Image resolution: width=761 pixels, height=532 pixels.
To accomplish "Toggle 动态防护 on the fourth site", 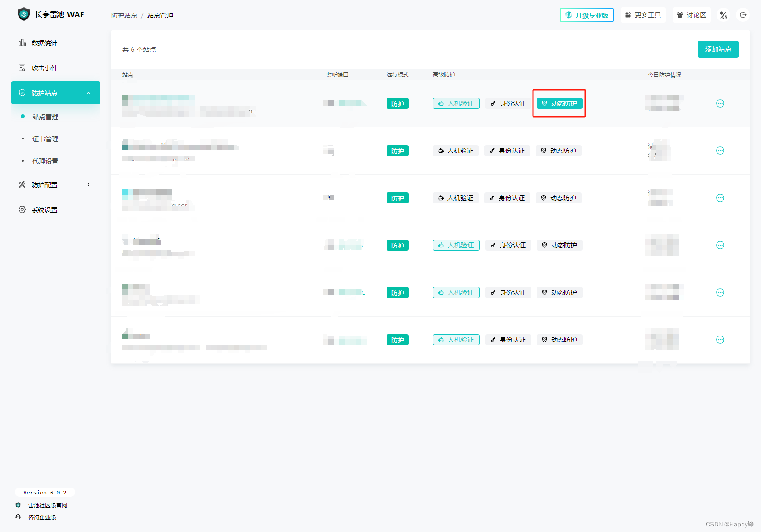I will (x=559, y=245).
